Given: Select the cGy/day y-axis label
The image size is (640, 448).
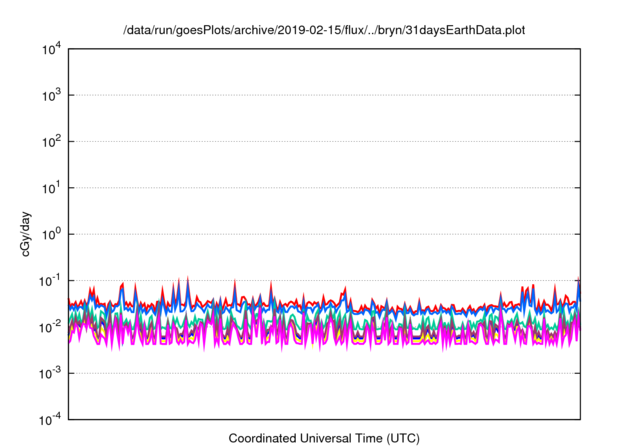Looking at the screenshot, I should click(x=26, y=234).
